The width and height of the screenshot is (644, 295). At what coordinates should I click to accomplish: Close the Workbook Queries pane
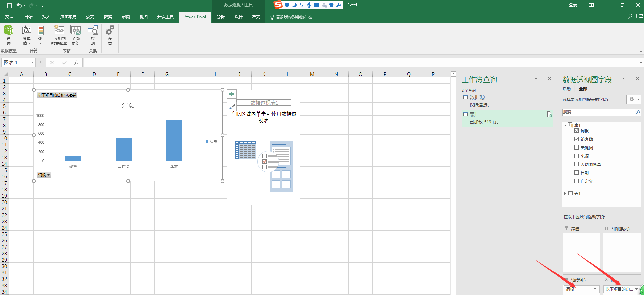click(550, 78)
